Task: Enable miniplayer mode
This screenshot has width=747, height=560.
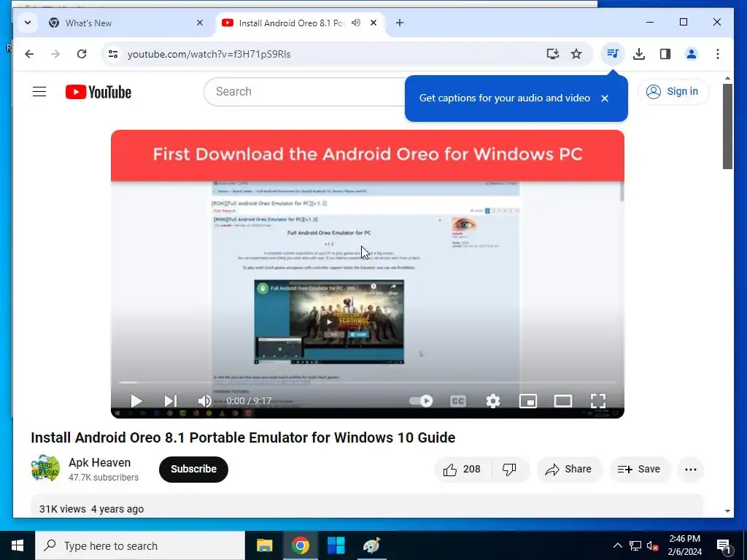Action: (x=528, y=401)
